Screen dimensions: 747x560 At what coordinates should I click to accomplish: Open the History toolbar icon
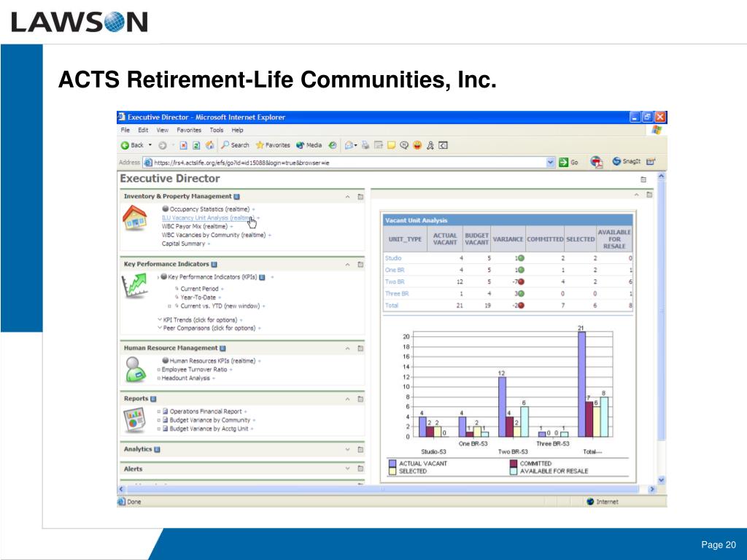coord(333,145)
